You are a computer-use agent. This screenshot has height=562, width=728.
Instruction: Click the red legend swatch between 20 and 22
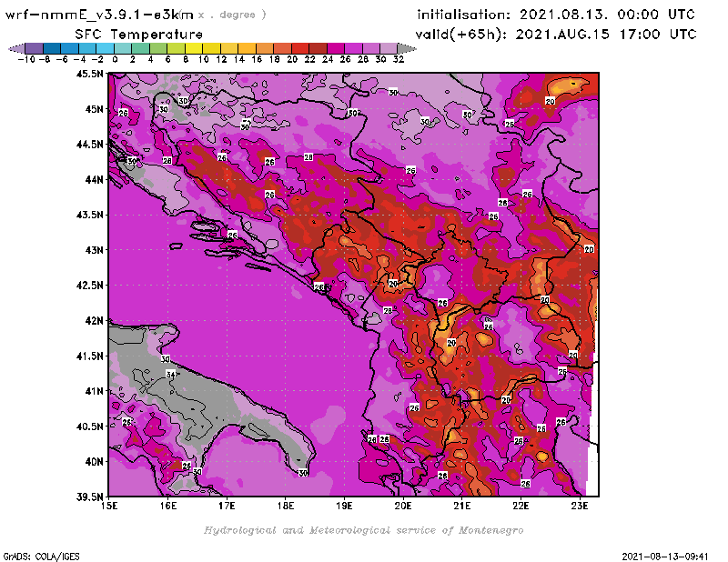click(x=300, y=48)
